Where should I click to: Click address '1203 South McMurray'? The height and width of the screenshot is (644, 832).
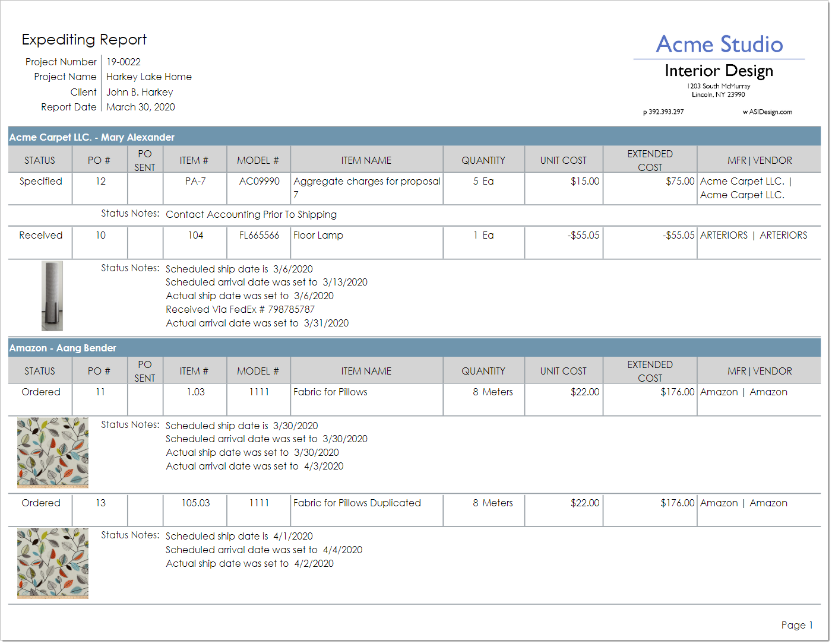tap(719, 86)
